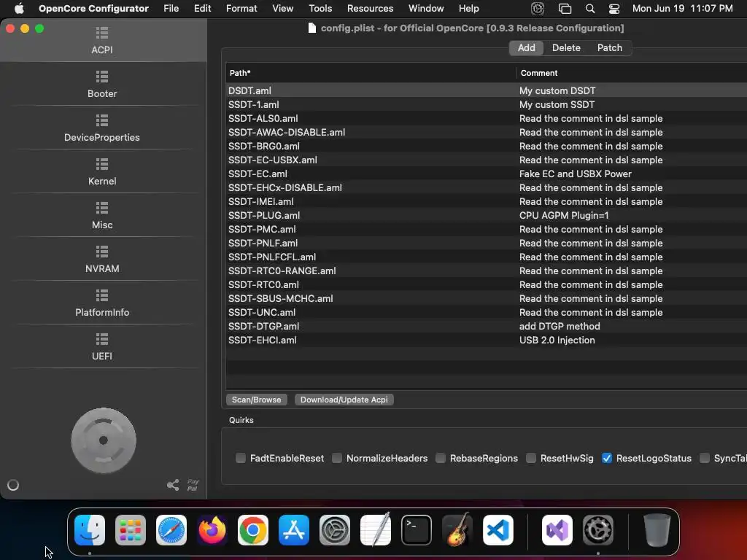Enable the ResetHwSig quirk

pos(531,458)
